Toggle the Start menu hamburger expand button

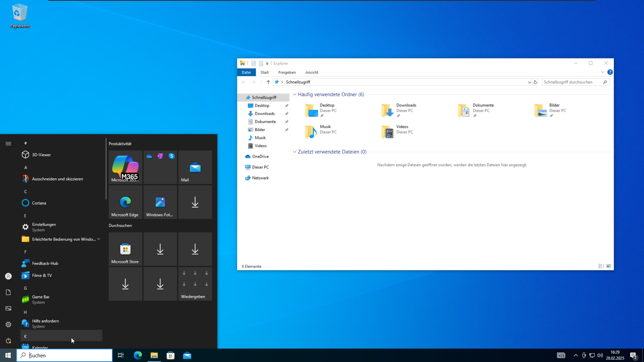[8, 144]
